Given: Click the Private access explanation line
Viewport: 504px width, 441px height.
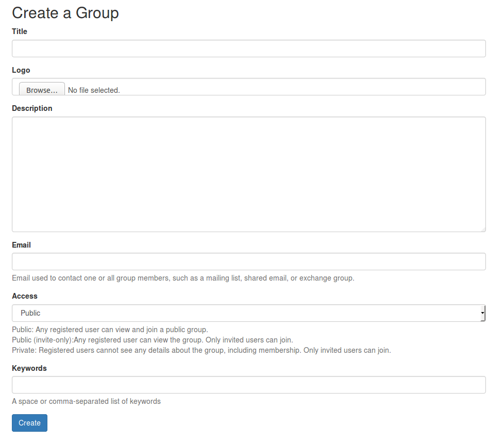Looking at the screenshot, I should click(x=201, y=350).
